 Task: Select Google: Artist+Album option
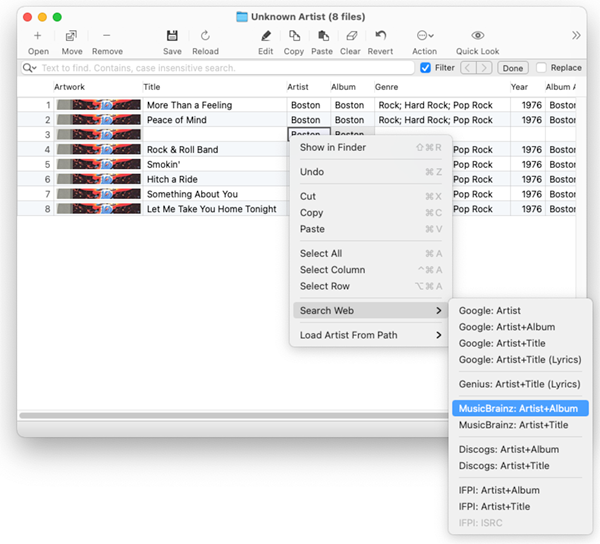tap(520, 327)
